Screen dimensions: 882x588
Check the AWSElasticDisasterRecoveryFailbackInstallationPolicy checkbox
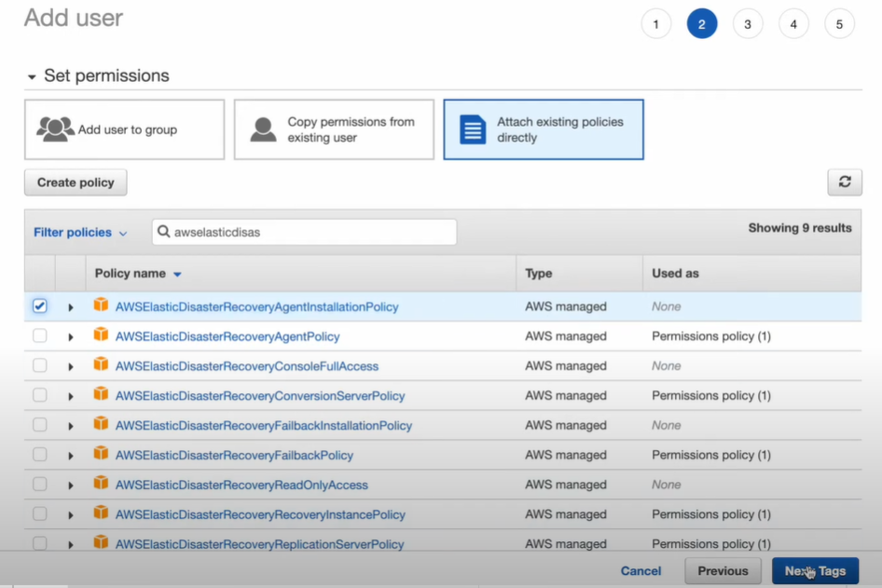(39, 424)
